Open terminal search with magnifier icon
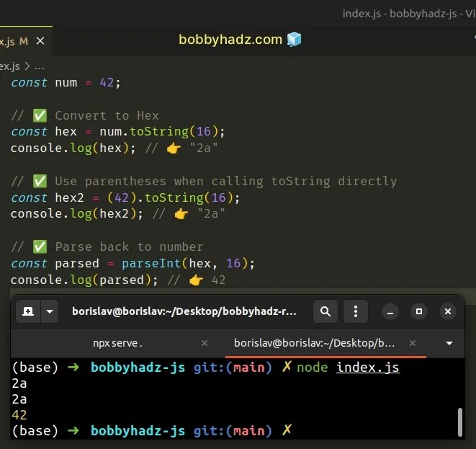The height and width of the screenshot is (449, 476). [x=325, y=311]
